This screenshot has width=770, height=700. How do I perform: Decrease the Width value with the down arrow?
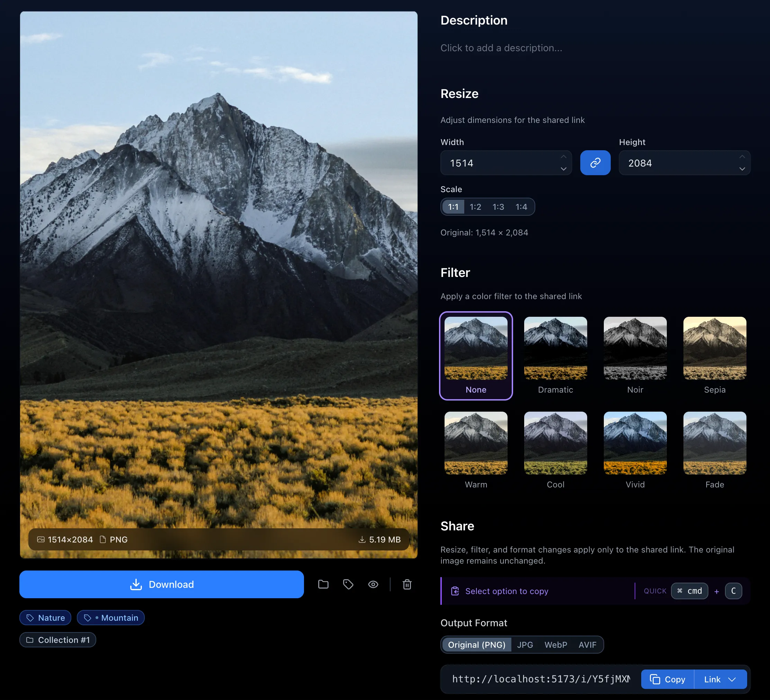pos(563,169)
